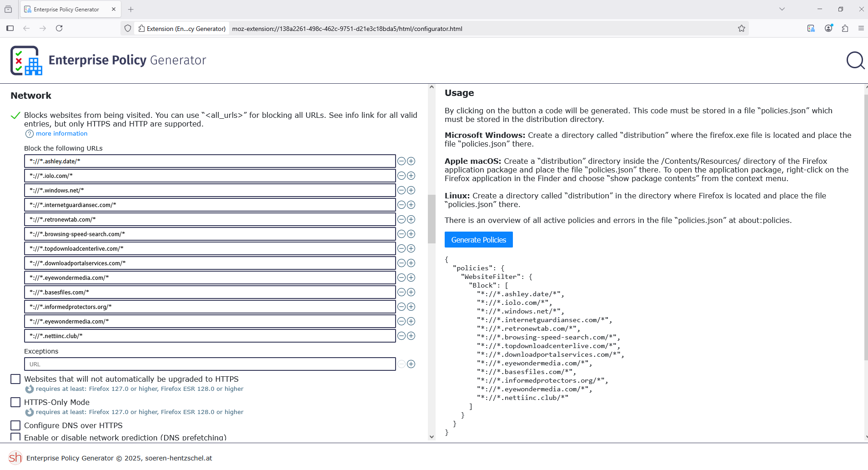Image resolution: width=868 pixels, height=470 pixels.
Task: Open the Extensions puzzle icon
Action: point(845,28)
